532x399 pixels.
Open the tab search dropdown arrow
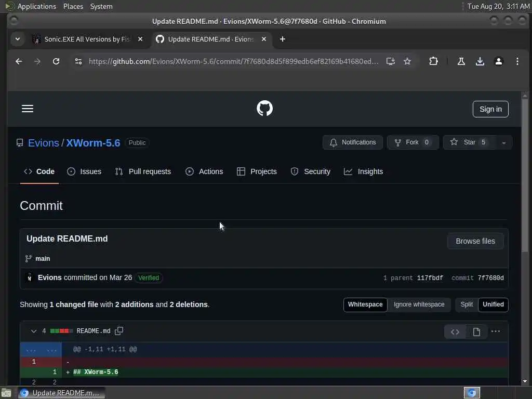(18, 39)
